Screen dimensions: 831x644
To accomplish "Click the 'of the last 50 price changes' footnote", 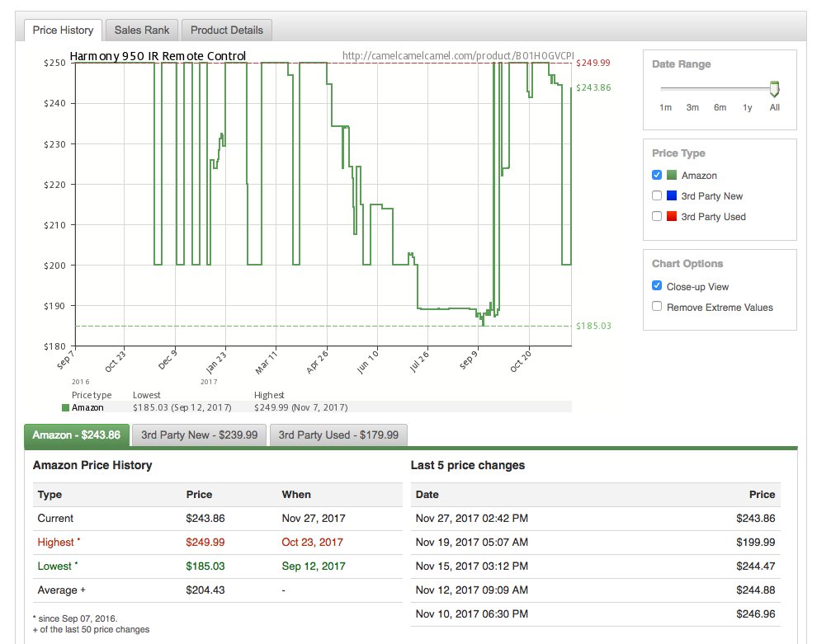I will tap(91, 629).
